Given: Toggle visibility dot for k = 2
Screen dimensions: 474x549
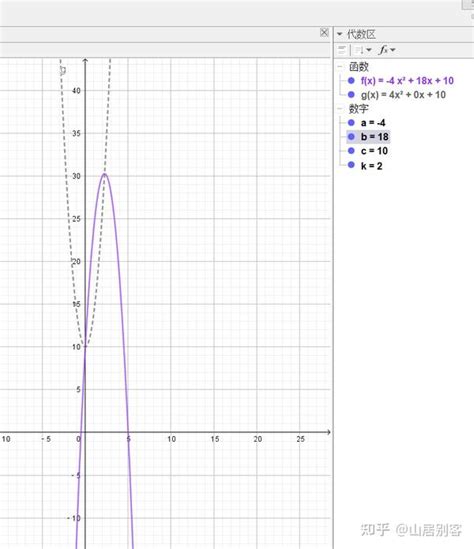Looking at the screenshot, I should [x=351, y=165].
